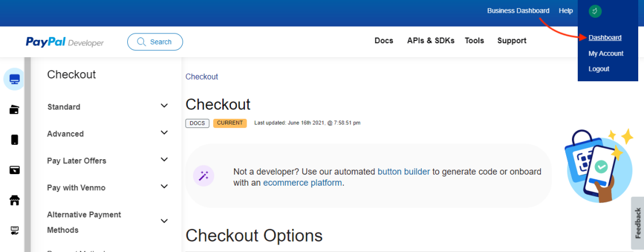Image resolution: width=644 pixels, height=252 pixels.
Task: Click the green user avatar icon
Action: [594, 12]
